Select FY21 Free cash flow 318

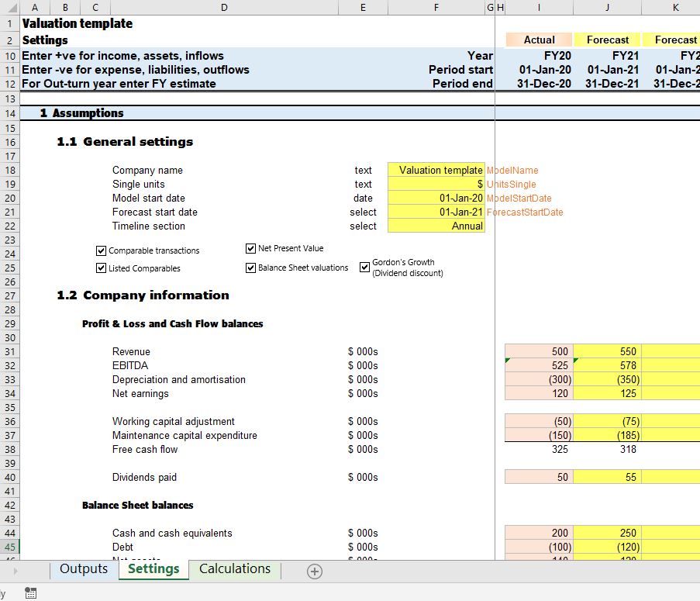[607, 449]
